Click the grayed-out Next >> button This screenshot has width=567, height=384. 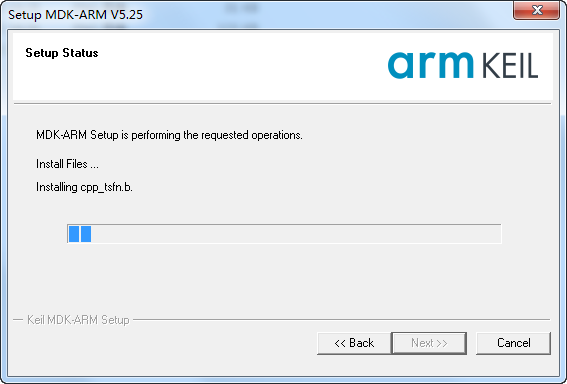[x=429, y=343]
